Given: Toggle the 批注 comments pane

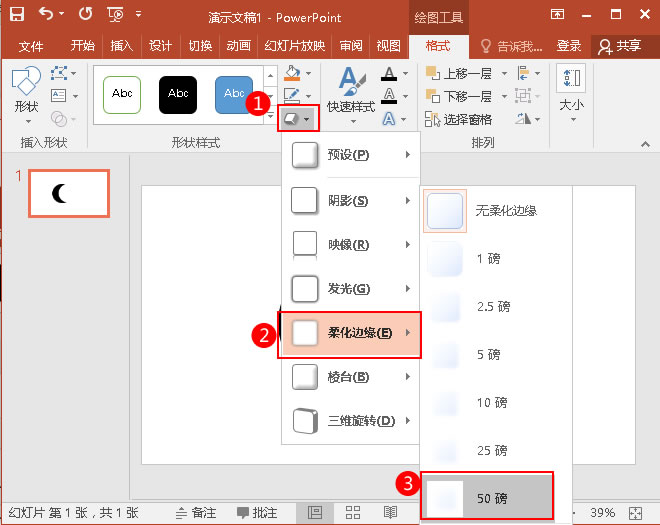Looking at the screenshot, I should click(x=255, y=512).
